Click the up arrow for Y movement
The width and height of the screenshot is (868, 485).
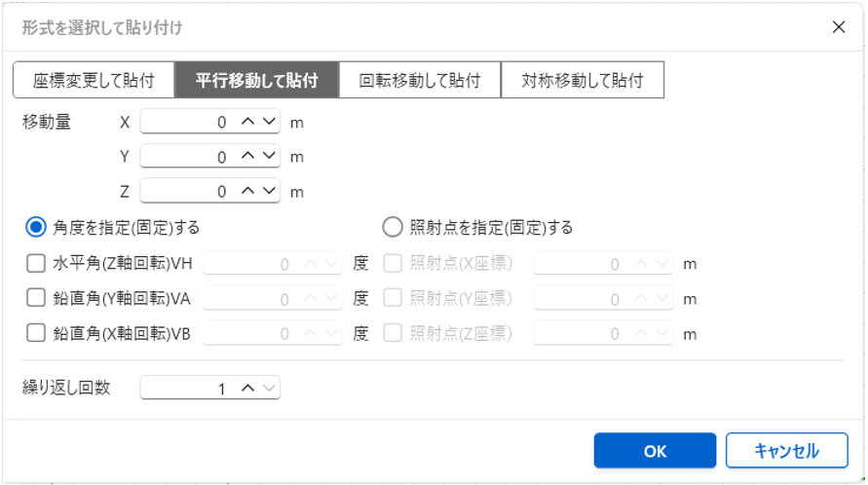tap(247, 157)
